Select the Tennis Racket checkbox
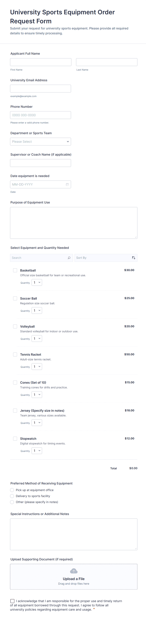 point(15,354)
